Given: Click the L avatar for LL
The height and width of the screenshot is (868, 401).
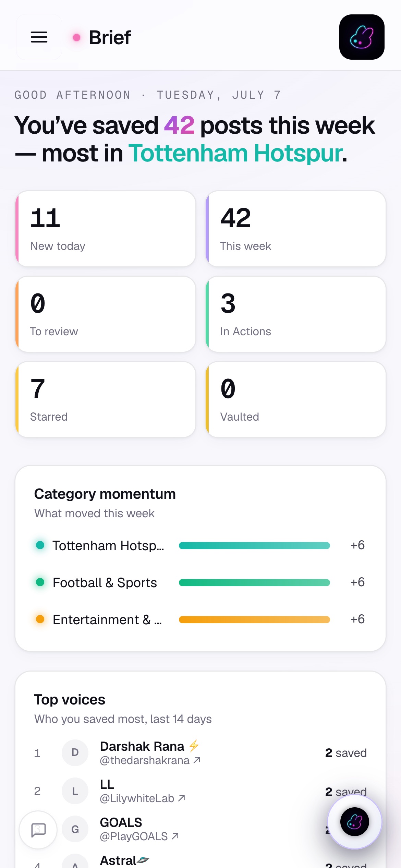Looking at the screenshot, I should [75, 791].
